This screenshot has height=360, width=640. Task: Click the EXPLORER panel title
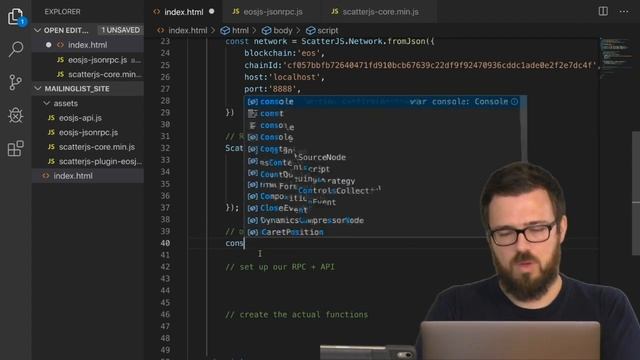62,12
